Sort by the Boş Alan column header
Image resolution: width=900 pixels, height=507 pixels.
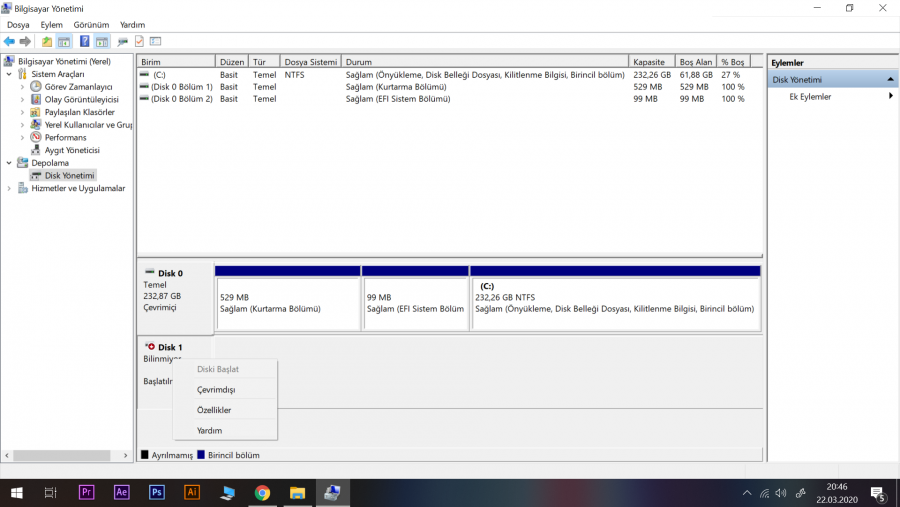696,61
